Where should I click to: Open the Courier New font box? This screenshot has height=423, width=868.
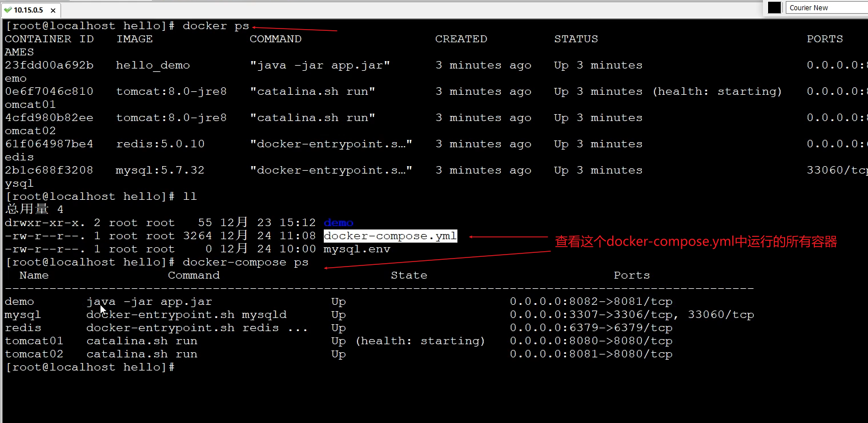827,7
